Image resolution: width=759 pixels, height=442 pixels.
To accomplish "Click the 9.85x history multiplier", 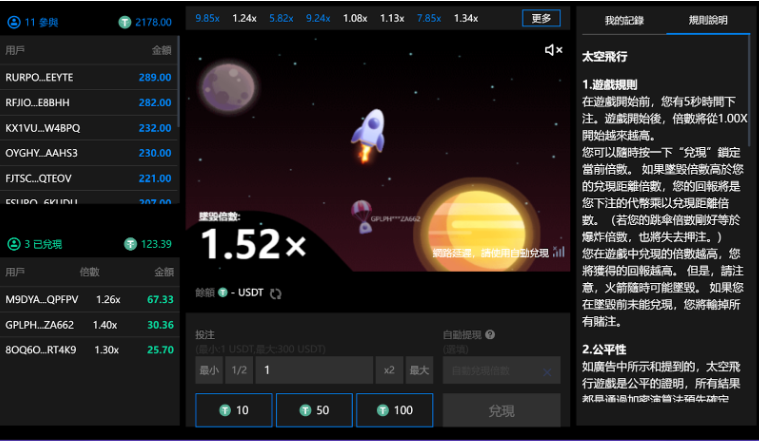I will pyautogui.click(x=207, y=18).
